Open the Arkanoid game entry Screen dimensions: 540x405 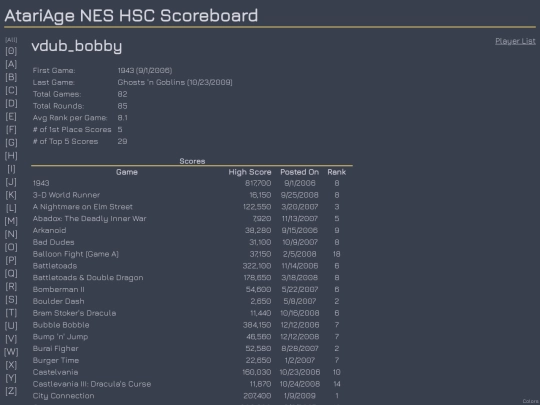49,230
